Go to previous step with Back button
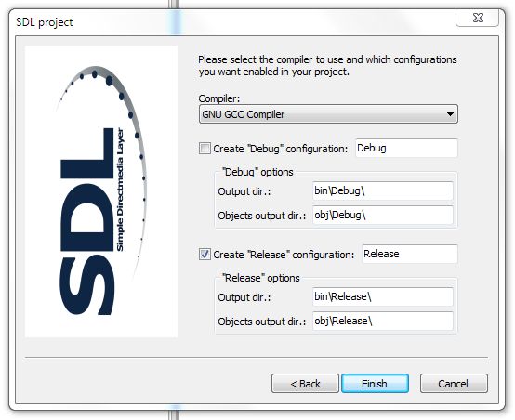This screenshot has width=515, height=420. click(x=305, y=383)
